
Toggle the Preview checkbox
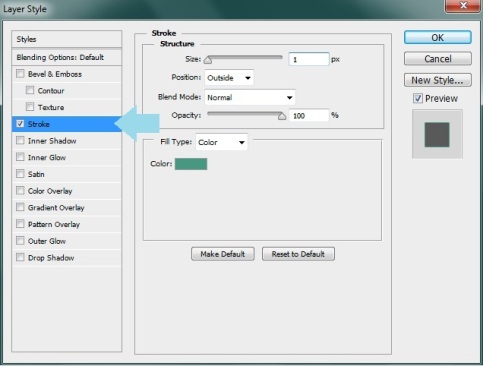coord(418,98)
